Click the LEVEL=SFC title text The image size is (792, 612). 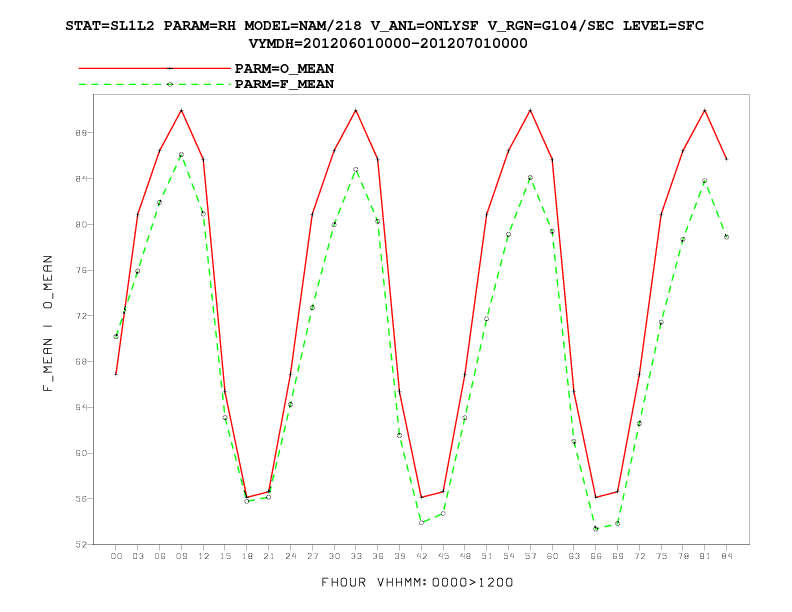pos(663,26)
